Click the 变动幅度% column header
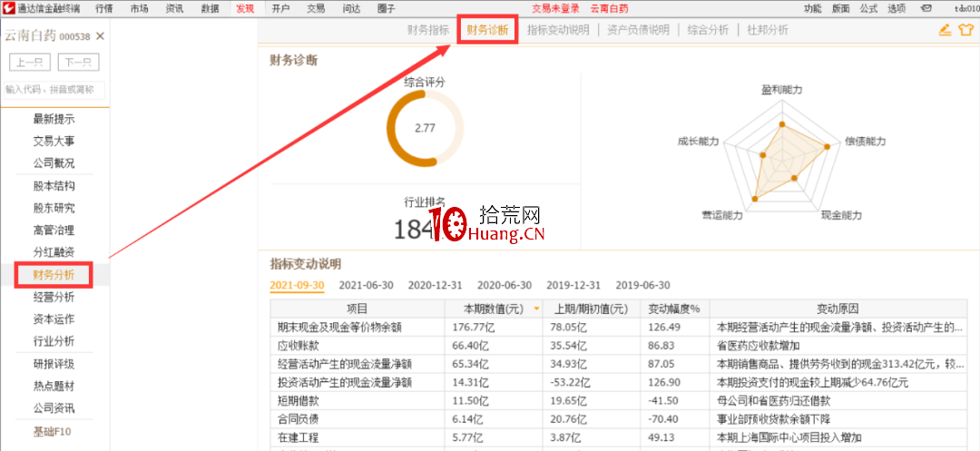 pyautogui.click(x=674, y=309)
